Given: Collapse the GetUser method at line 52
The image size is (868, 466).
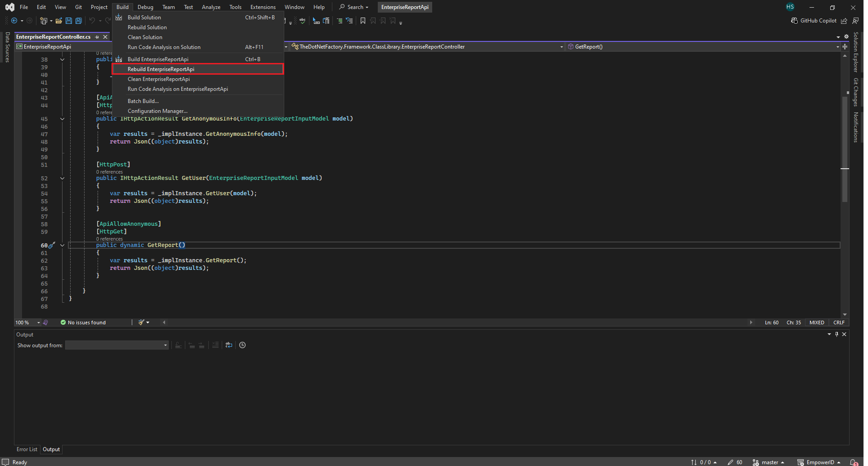Looking at the screenshot, I should click(62, 178).
